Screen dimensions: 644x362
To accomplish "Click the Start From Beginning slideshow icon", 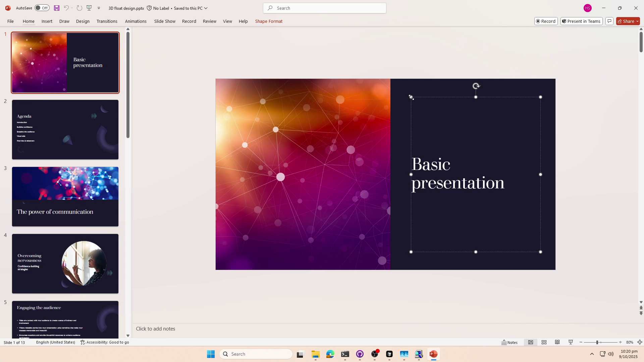I will point(89,8).
